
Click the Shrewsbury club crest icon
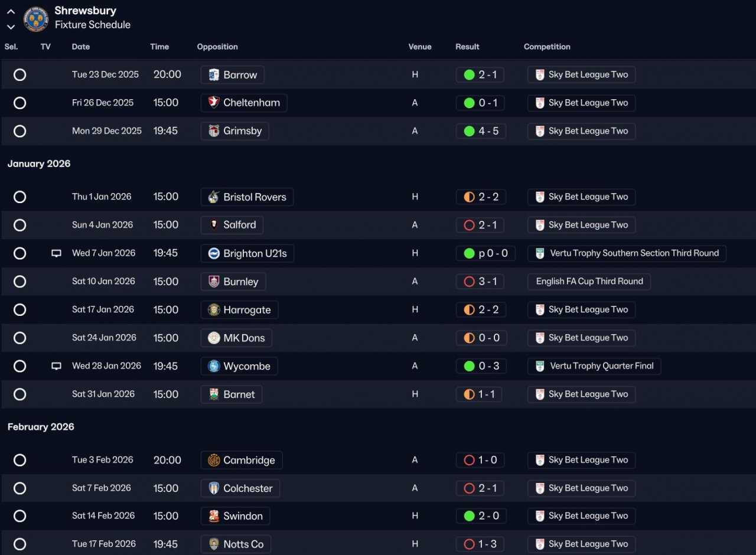(x=35, y=19)
